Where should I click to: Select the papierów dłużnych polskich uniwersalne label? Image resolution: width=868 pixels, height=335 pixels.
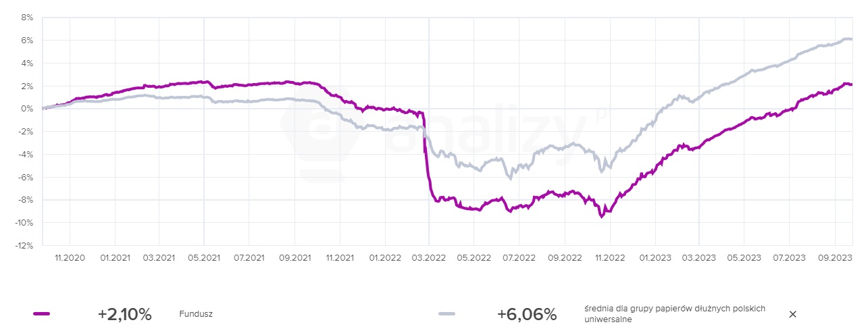point(674,314)
